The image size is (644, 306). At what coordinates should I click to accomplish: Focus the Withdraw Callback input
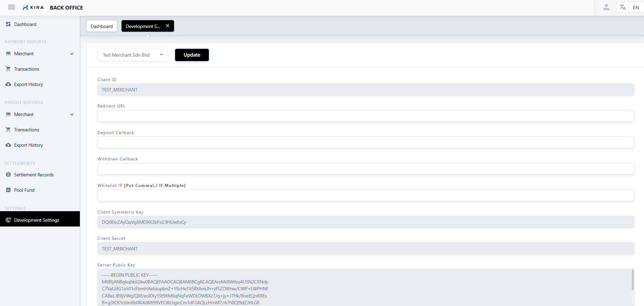click(x=366, y=169)
